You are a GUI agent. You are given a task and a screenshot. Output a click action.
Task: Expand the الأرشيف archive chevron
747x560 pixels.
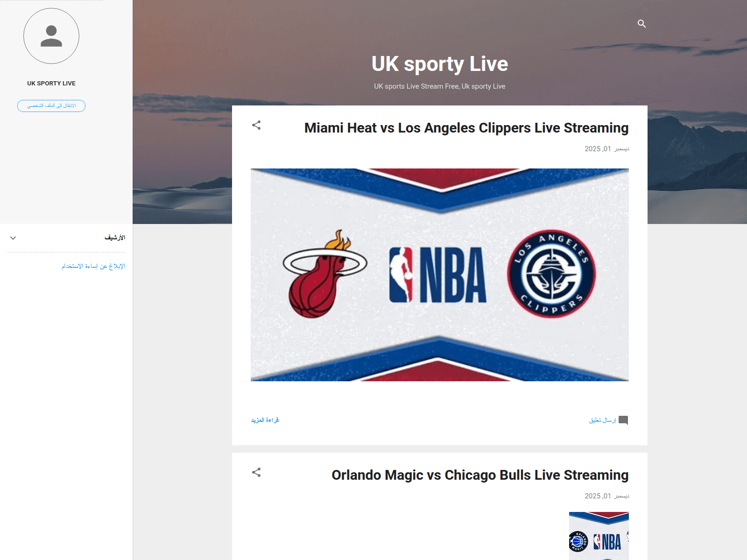click(13, 238)
